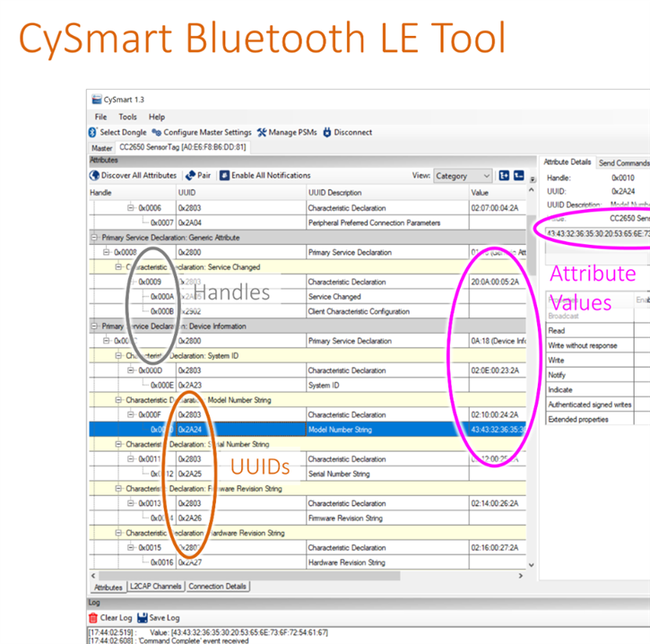This screenshot has height=644, width=650.
Task: Click the Disconnect plug icon
Action: click(x=327, y=132)
